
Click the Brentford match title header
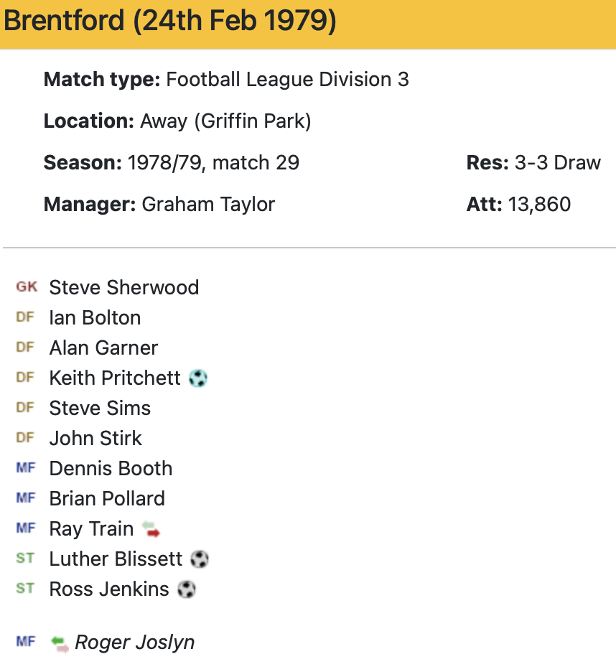(170, 22)
